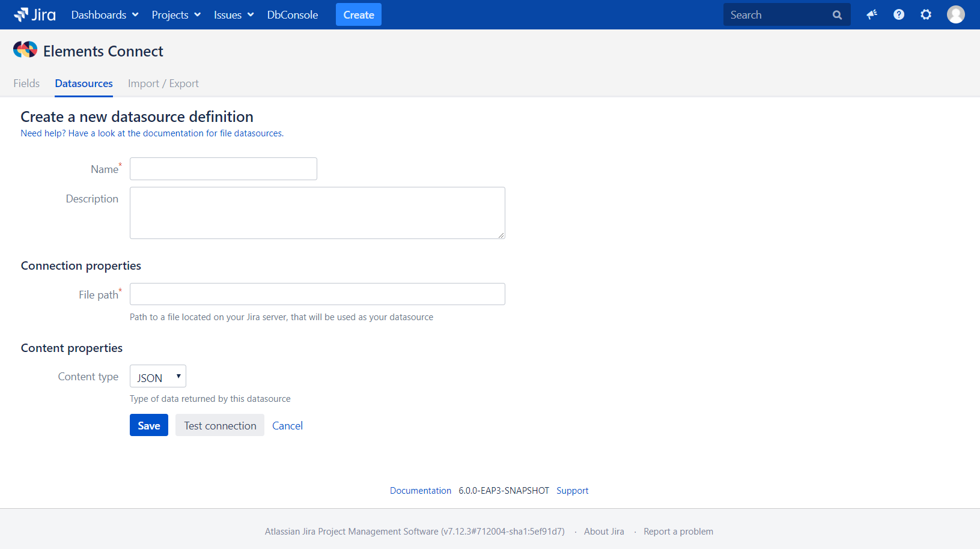Expand the Projects dropdown menu
Screen dimensions: 980x549
tap(176, 15)
